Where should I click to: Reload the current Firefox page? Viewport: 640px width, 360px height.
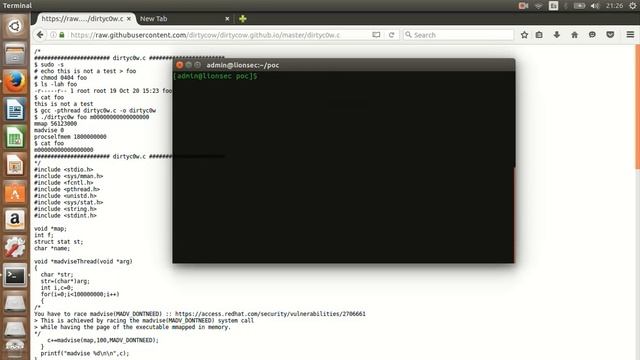pos(391,35)
